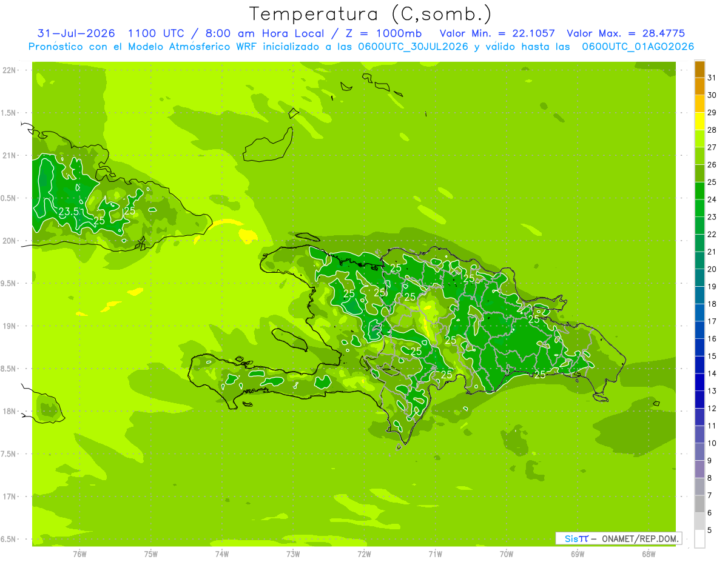Click the 72W longitude axis label
Viewport: 728px width, 562px height.
(364, 554)
